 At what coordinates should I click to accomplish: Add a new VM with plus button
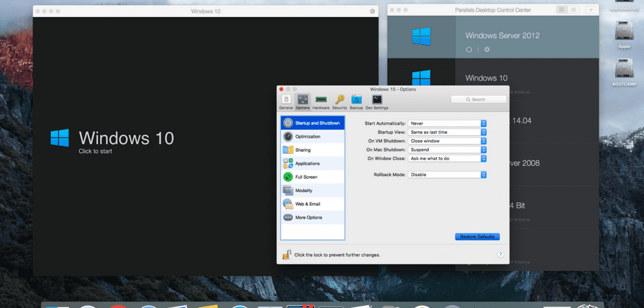[x=591, y=10]
